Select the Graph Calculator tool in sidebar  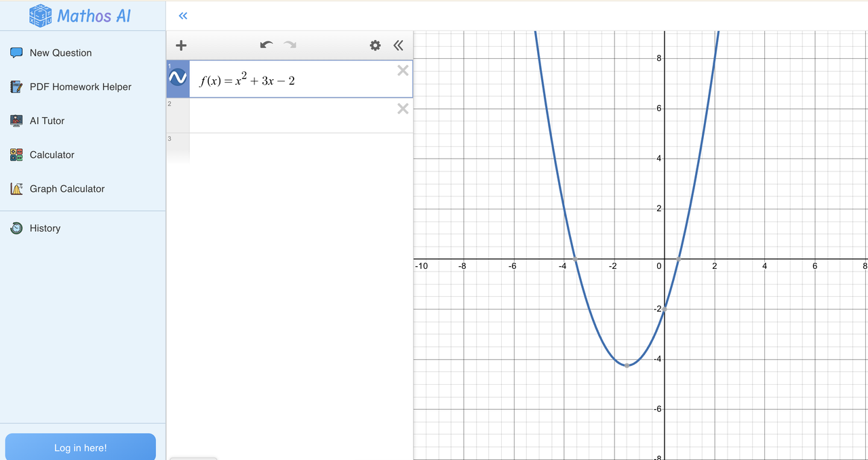click(66, 188)
